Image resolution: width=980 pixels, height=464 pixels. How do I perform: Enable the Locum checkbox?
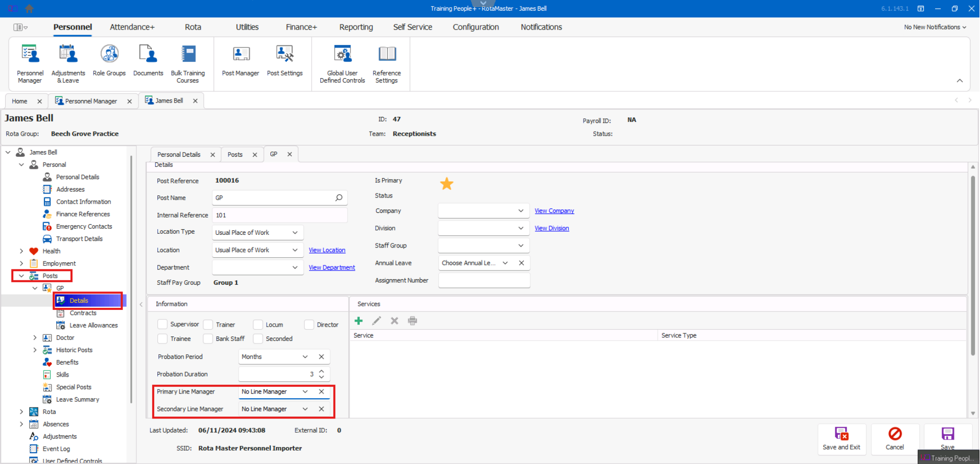point(258,325)
